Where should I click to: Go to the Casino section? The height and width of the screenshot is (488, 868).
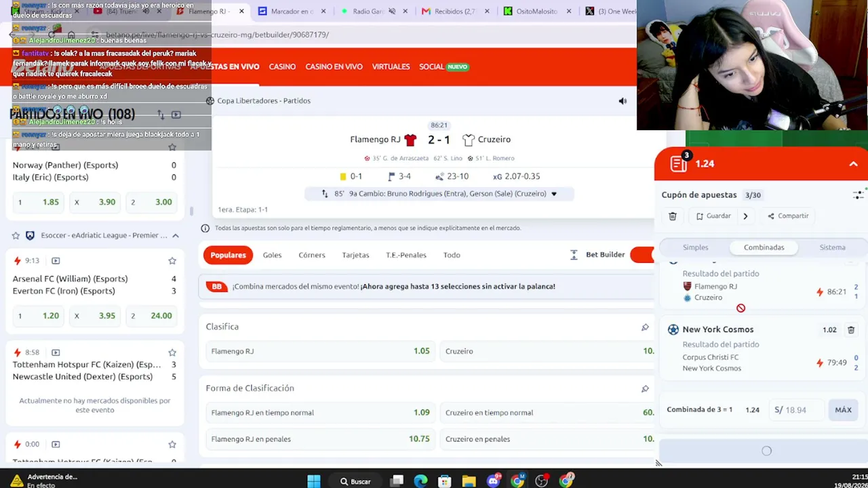point(282,67)
